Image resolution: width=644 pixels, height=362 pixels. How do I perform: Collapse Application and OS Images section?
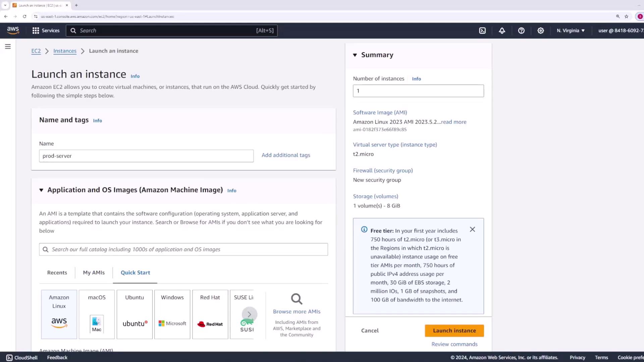41,190
